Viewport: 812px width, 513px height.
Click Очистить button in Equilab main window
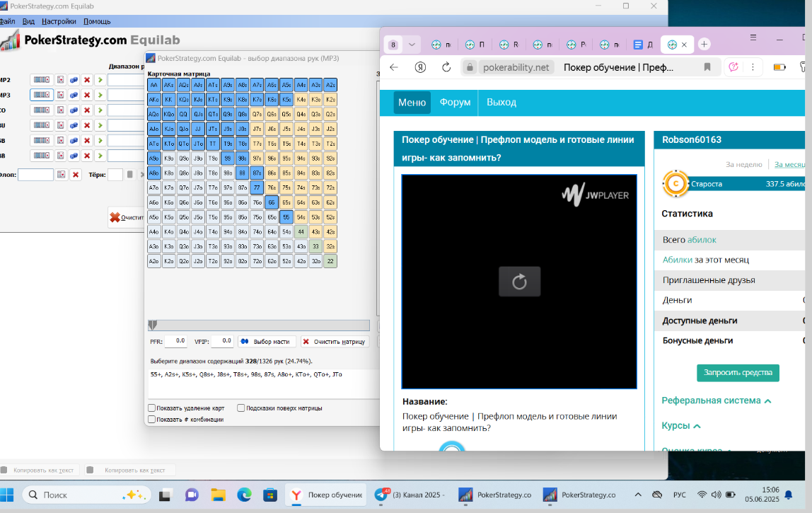[127, 217]
